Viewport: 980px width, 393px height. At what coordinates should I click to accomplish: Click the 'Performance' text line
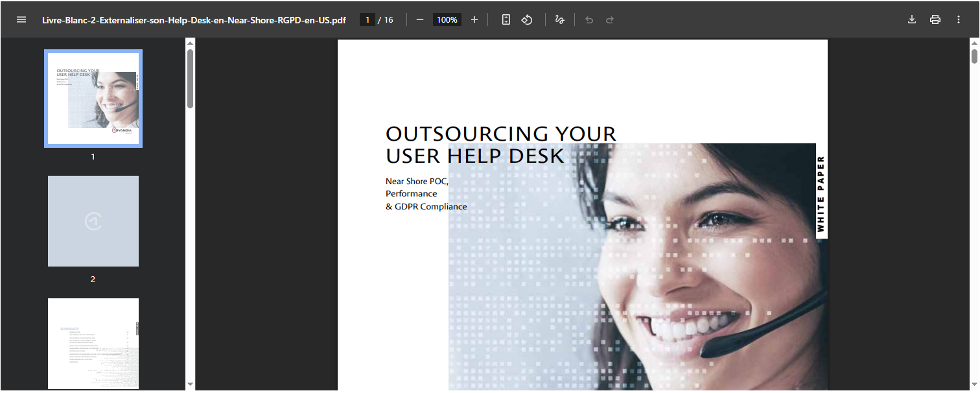(x=412, y=193)
